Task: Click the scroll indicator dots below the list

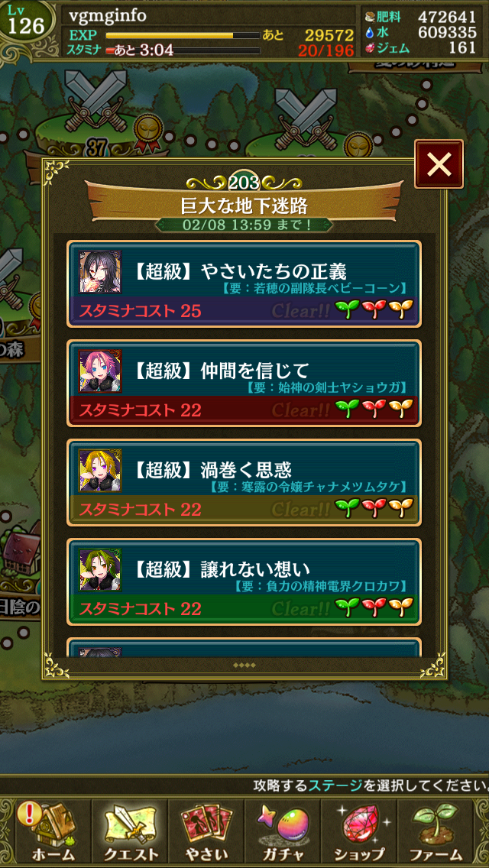Action: coord(244,665)
